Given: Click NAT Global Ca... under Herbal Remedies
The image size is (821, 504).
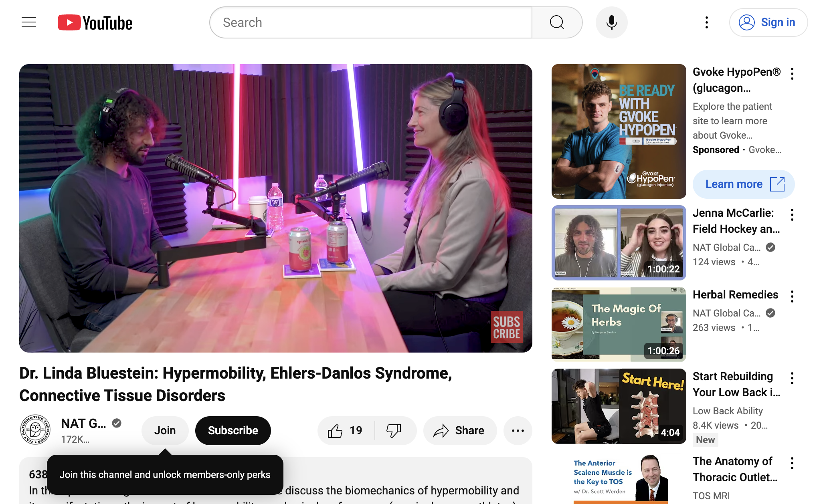Looking at the screenshot, I should tap(726, 313).
